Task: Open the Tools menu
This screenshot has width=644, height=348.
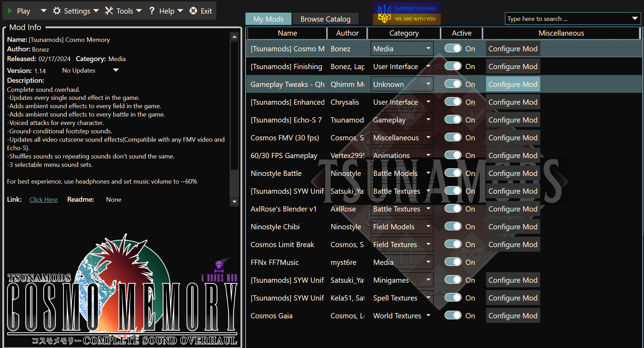Action: (x=123, y=11)
